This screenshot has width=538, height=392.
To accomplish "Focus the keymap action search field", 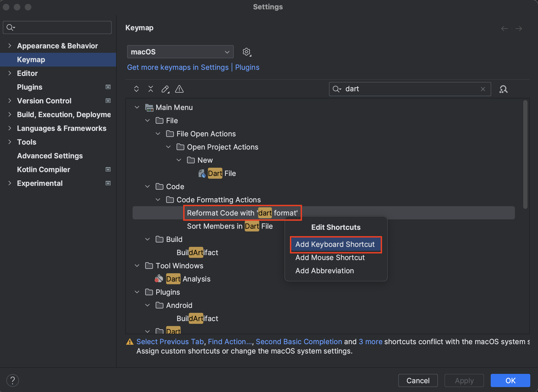I will (x=410, y=89).
